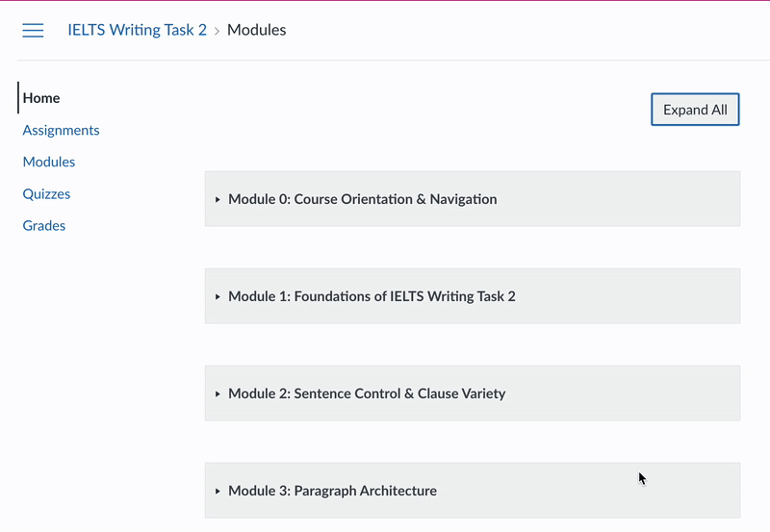The width and height of the screenshot is (770, 532).
Task: Navigate to Modules in the sidebar
Action: 49,162
